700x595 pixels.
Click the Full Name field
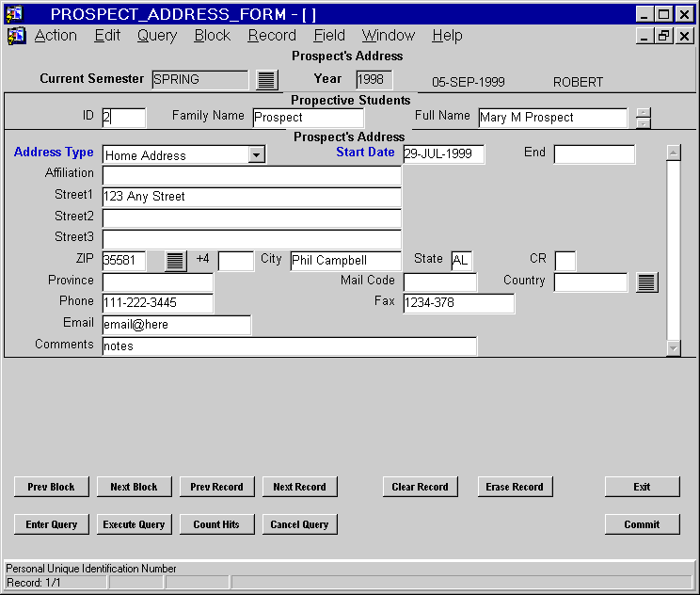[552, 118]
